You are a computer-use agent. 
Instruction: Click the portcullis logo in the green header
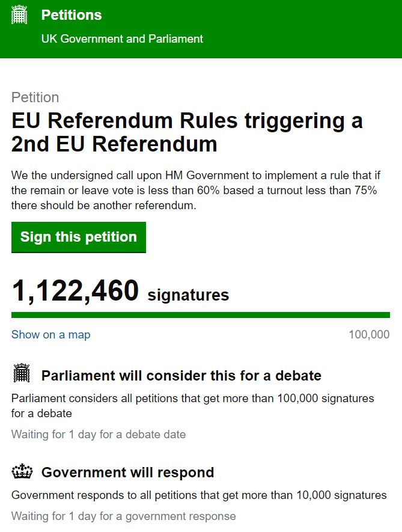(20, 15)
